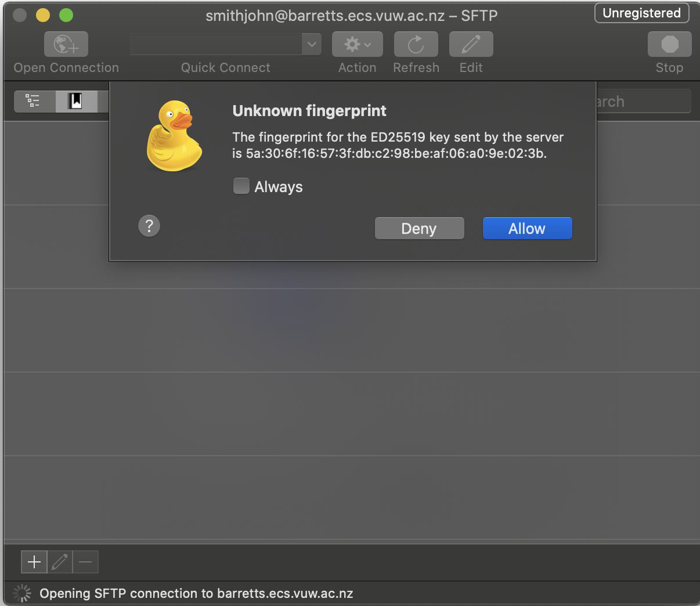Viewport: 700px width, 606px height.
Task: Click the Open Connection globe icon
Action: [66, 45]
